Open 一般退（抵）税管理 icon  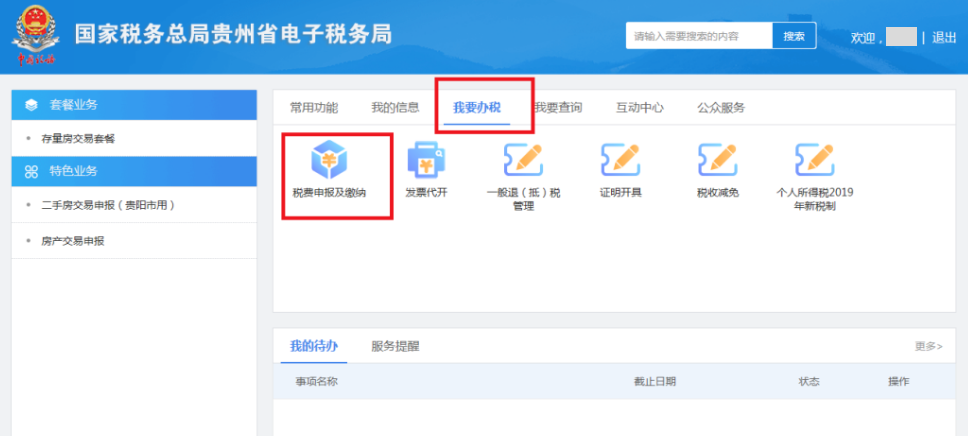pos(523,160)
